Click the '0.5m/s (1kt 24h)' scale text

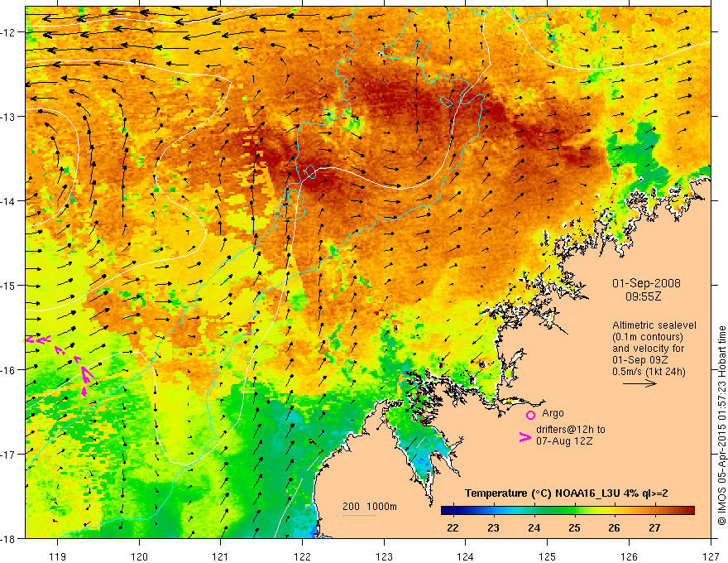[649, 372]
